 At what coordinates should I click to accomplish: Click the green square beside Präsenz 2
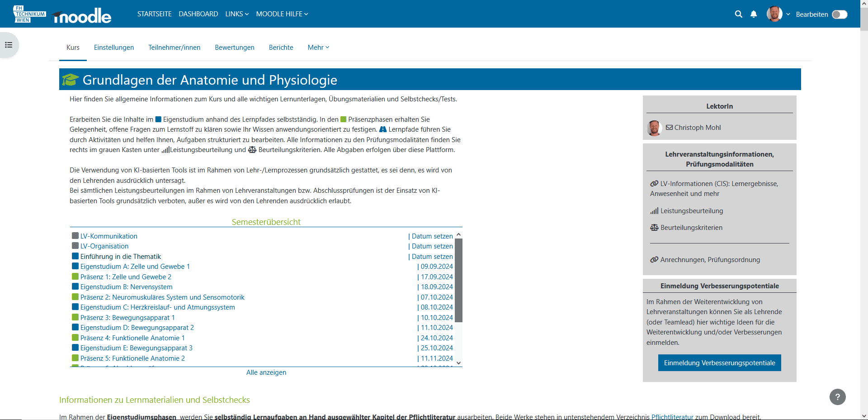coord(75,297)
